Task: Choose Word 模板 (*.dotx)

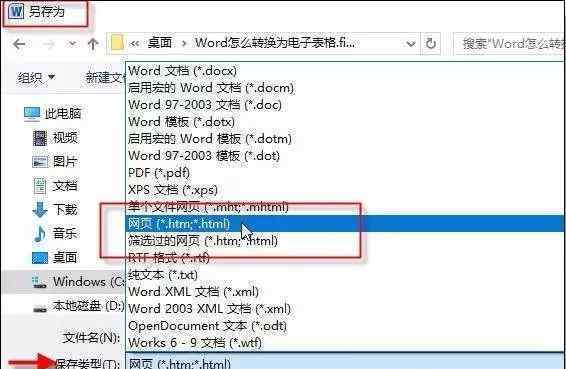Action: pos(345,122)
